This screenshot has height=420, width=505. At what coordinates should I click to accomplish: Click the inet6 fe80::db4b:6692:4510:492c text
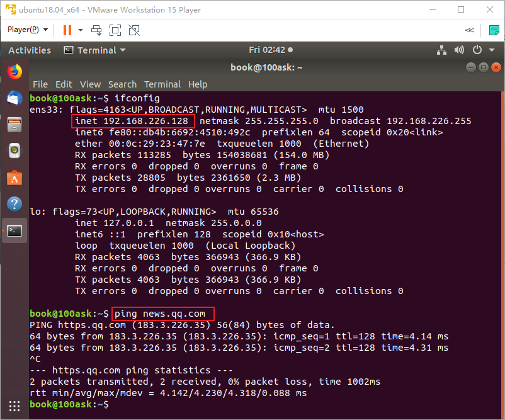162,132
